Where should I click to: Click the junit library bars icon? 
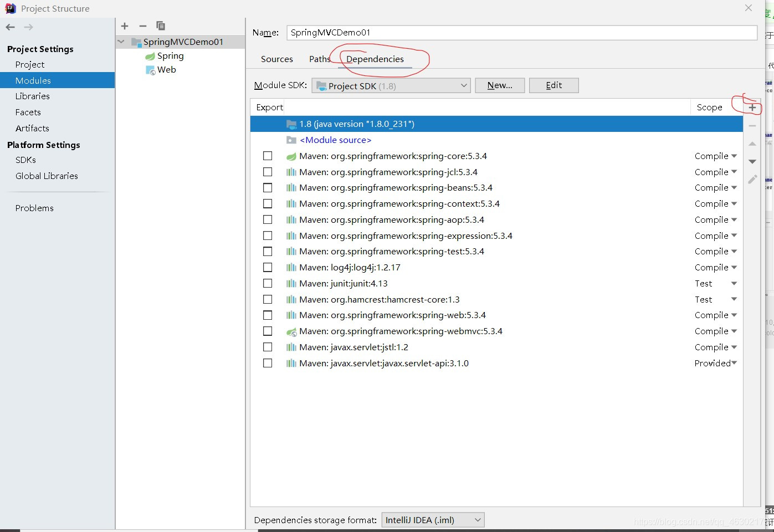[291, 284]
